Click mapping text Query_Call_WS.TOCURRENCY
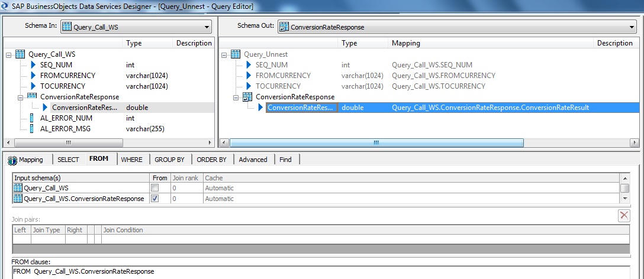The width and height of the screenshot is (644, 279). point(439,86)
